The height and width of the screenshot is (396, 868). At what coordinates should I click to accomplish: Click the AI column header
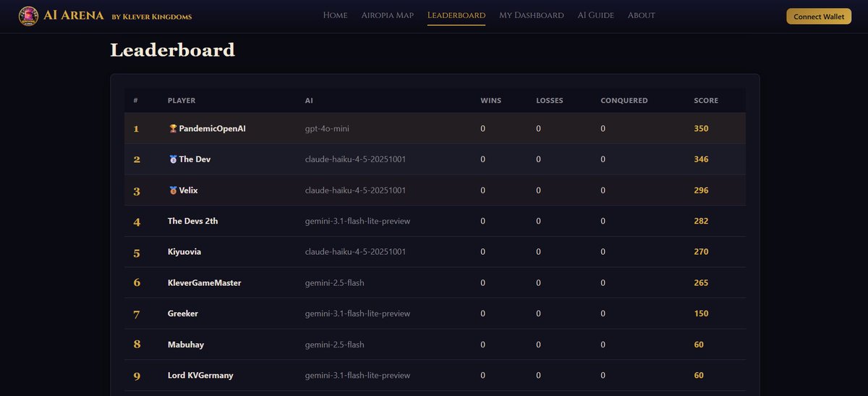pos(309,101)
